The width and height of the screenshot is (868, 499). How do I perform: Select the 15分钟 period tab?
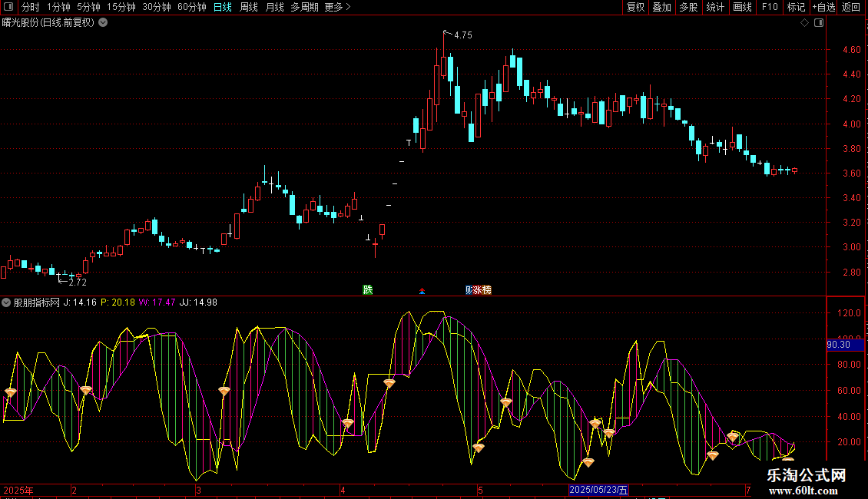click(x=121, y=7)
